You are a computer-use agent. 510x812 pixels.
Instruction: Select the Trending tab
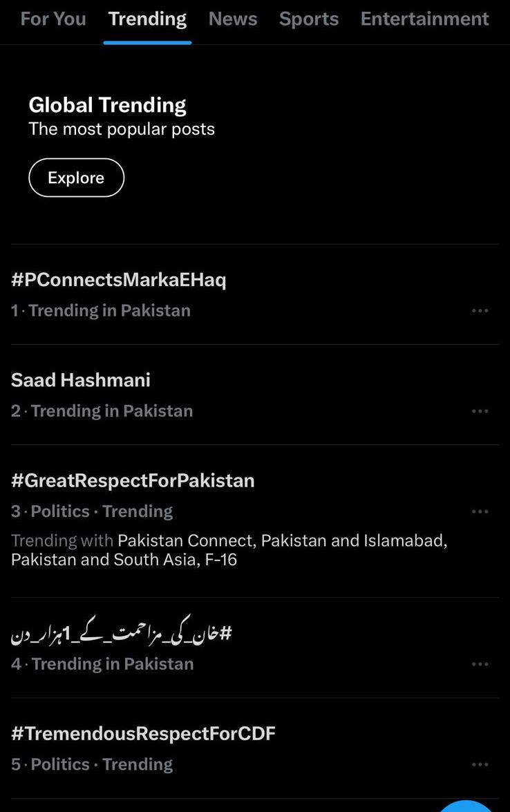[148, 19]
